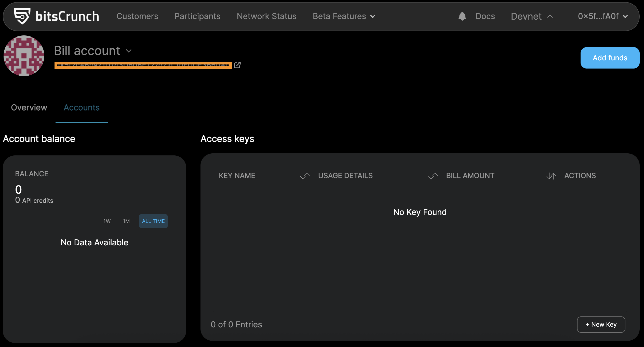Open the Docs link

coord(485,16)
